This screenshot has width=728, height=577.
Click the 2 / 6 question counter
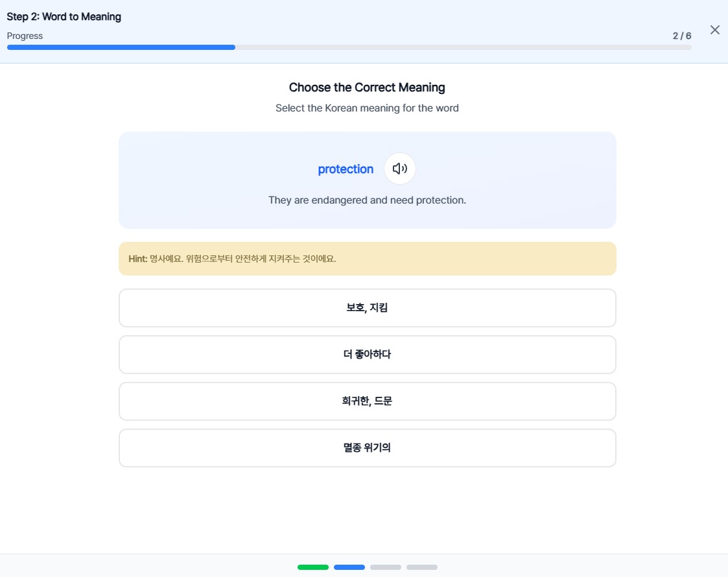coord(681,36)
